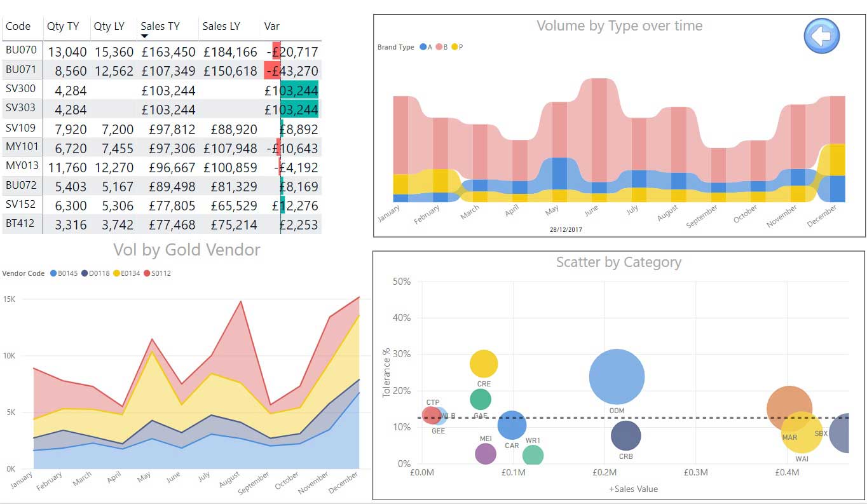
Task: Select the dark blue CRB bubble
Action: 625,435
